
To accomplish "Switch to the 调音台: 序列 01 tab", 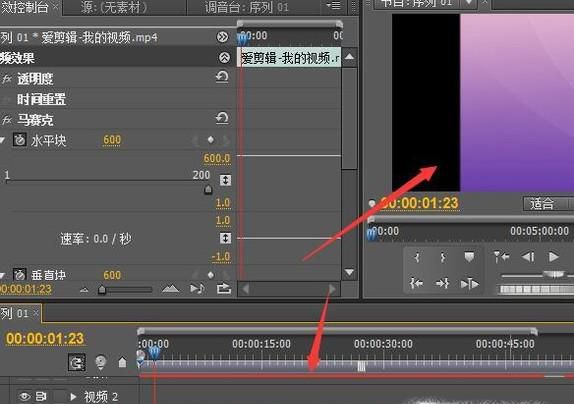I will 246,7.
